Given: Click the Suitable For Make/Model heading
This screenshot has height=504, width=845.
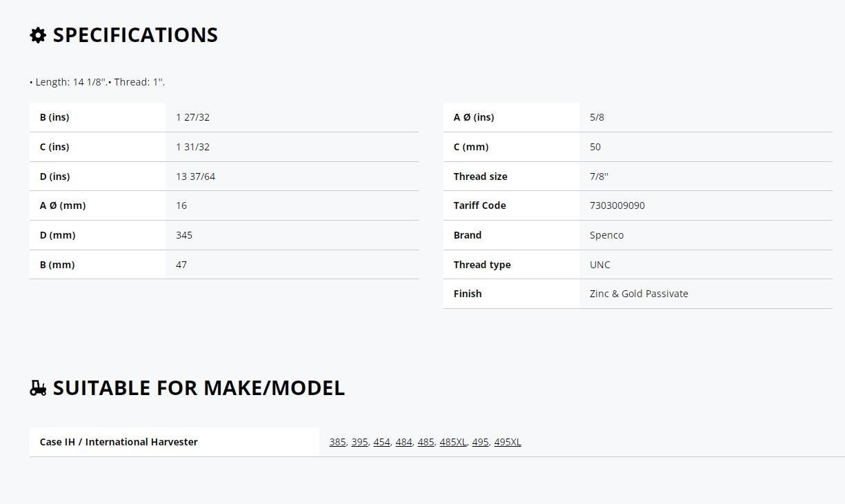Looking at the screenshot, I should tap(199, 388).
